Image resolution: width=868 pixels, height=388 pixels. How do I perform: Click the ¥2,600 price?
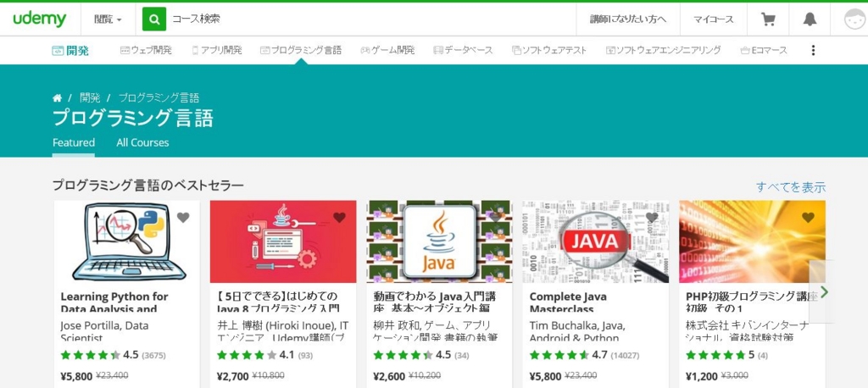pos(390,376)
